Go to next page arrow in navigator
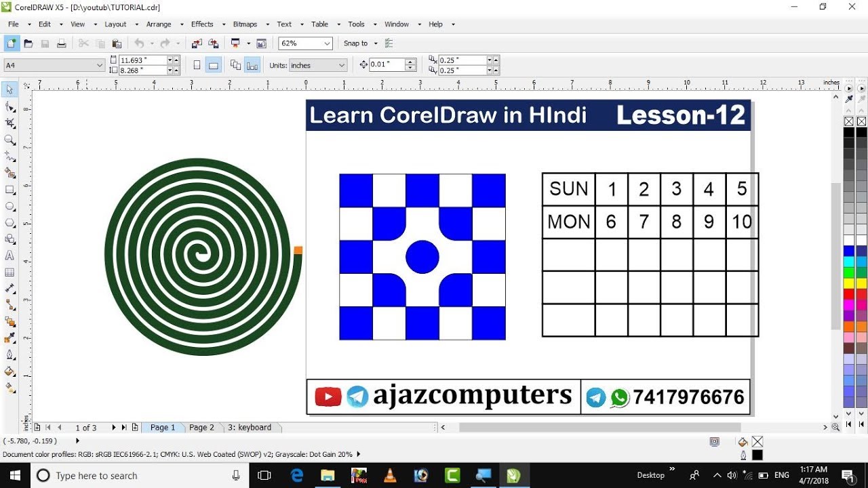Image resolution: width=868 pixels, height=488 pixels. (x=114, y=428)
